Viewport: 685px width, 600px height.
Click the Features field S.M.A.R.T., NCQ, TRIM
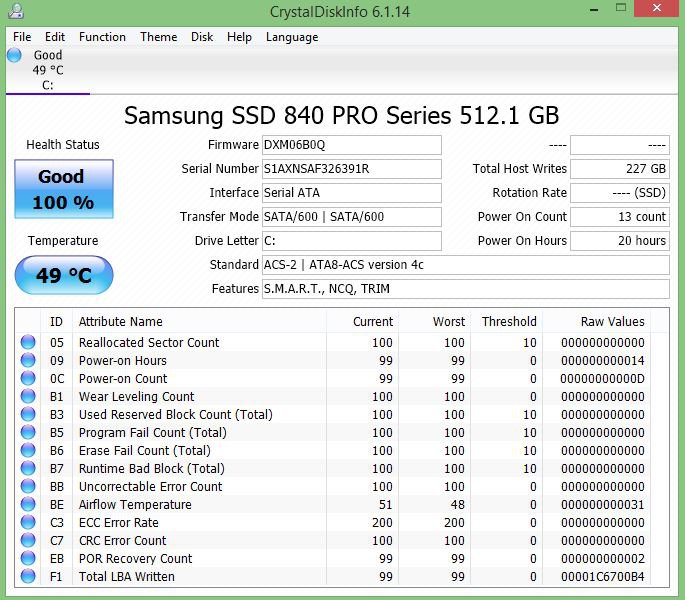(x=466, y=289)
